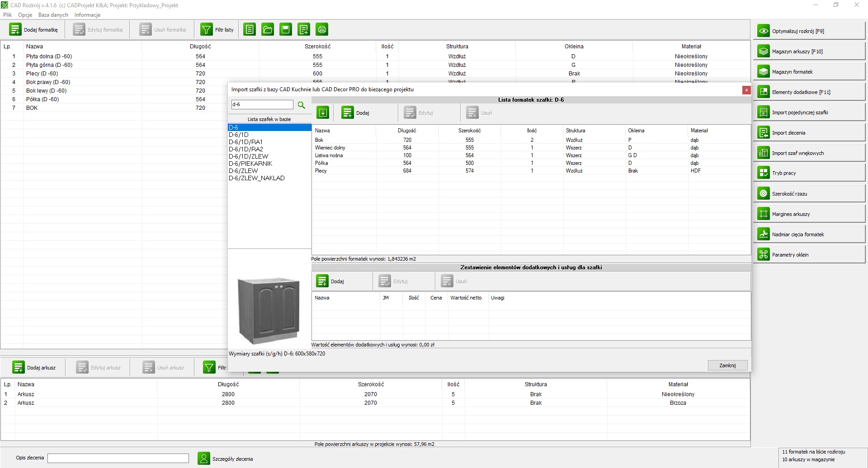Open Szerokość rzazu settings
This screenshot has width=868, height=468.
pyautogui.click(x=809, y=194)
